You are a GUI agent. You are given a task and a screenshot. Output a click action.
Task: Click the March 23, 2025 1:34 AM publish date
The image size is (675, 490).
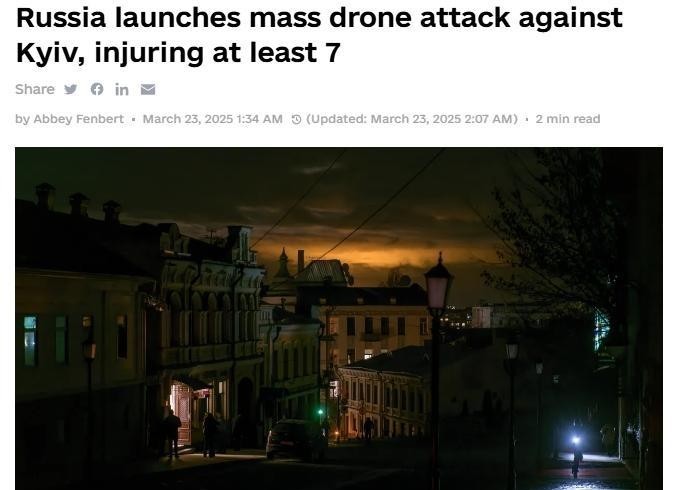click(213, 119)
